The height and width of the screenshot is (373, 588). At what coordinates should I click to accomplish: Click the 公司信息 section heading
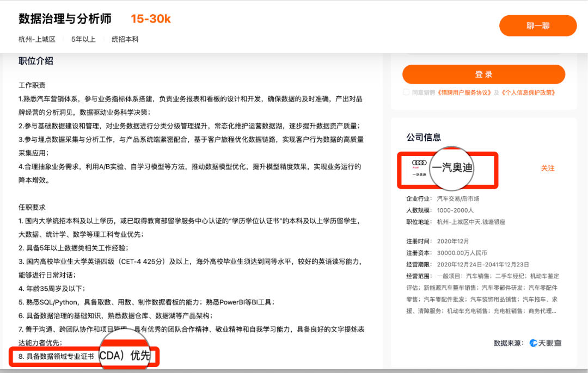424,138
